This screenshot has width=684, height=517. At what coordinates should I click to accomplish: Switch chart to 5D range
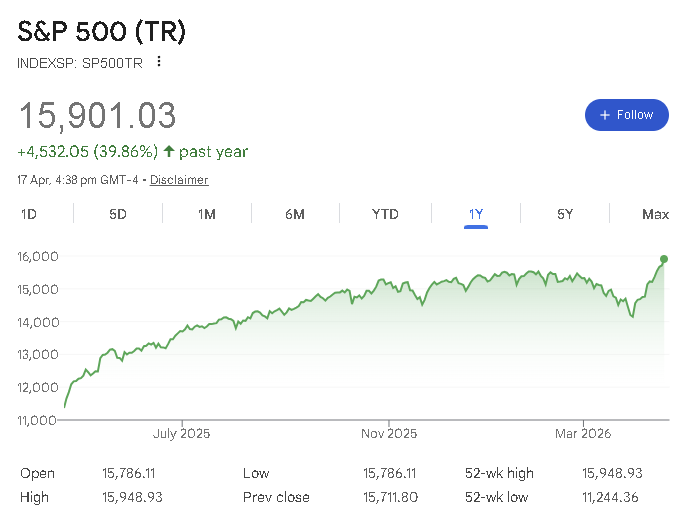pos(118,214)
